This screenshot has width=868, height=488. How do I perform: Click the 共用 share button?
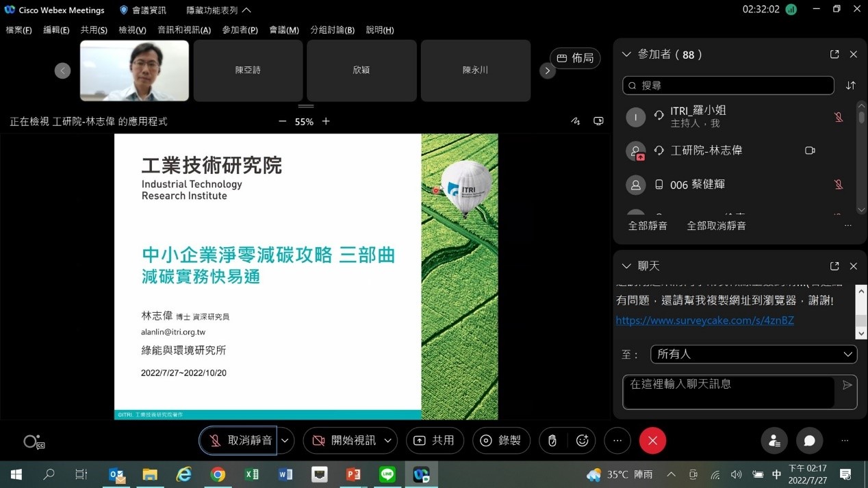tap(435, 441)
